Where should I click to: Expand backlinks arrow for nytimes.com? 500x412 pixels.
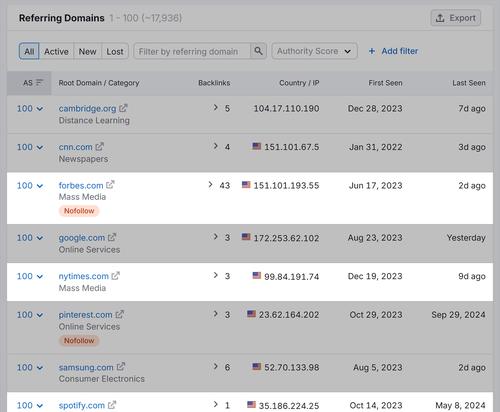tap(216, 275)
